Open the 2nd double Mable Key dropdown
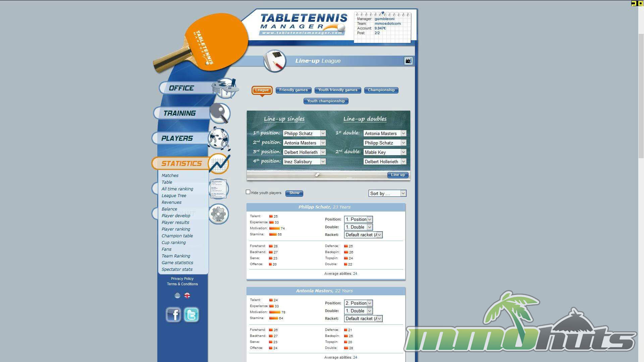The height and width of the screenshot is (362, 644). point(385,152)
